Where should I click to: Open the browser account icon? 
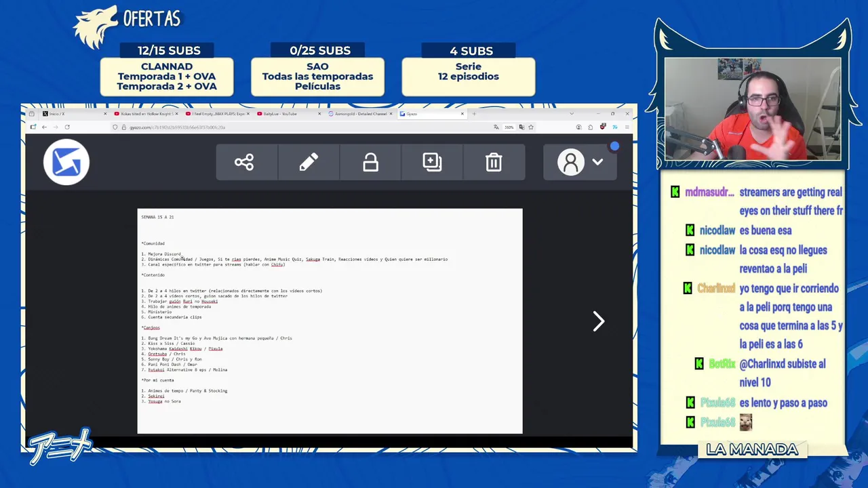coord(578,127)
